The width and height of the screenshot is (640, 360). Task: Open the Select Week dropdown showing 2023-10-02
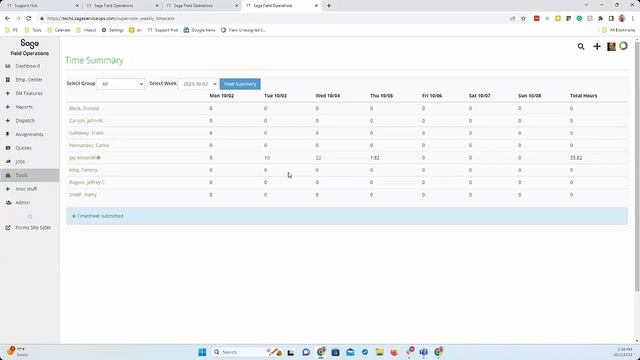199,84
